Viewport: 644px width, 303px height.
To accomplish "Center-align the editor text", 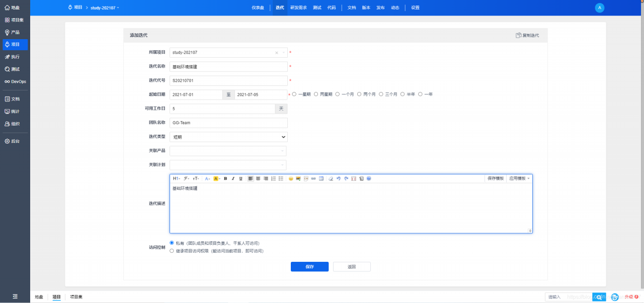I will click(258, 178).
